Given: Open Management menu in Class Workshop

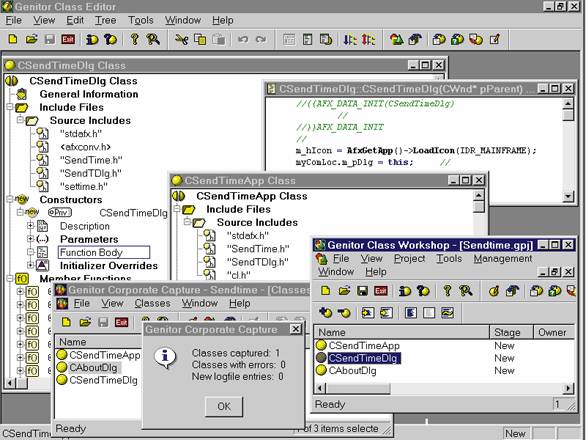Looking at the screenshot, I should [503, 259].
